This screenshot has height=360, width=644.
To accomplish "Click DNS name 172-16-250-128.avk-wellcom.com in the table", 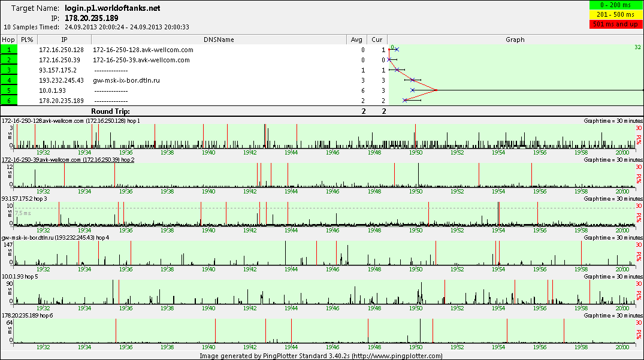I will click(143, 50).
